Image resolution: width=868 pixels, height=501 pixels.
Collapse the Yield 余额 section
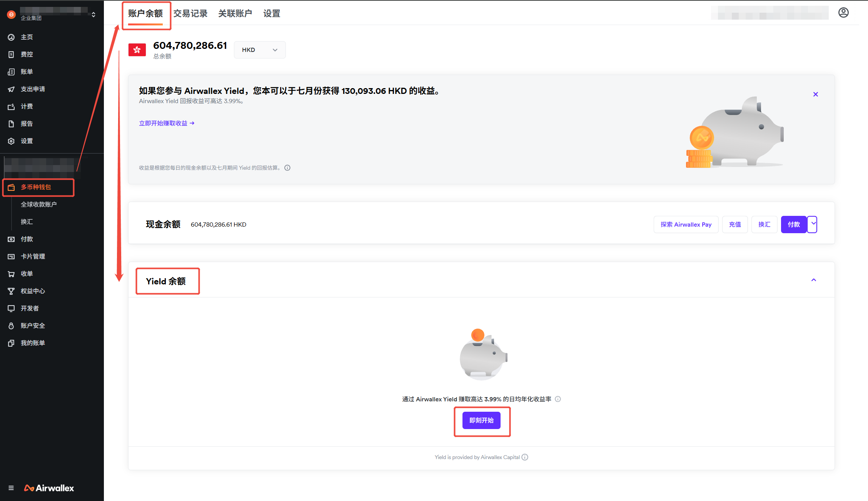coord(813,280)
